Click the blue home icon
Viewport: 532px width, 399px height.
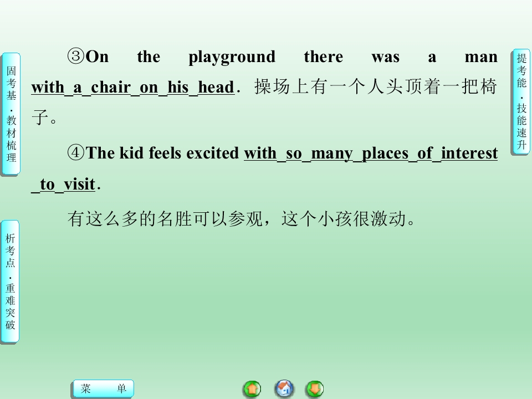pos(284,388)
